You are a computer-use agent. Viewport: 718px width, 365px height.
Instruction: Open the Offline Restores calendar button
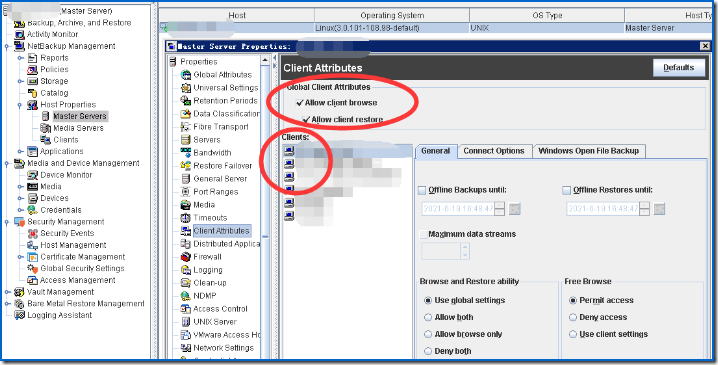pyautogui.click(x=659, y=209)
